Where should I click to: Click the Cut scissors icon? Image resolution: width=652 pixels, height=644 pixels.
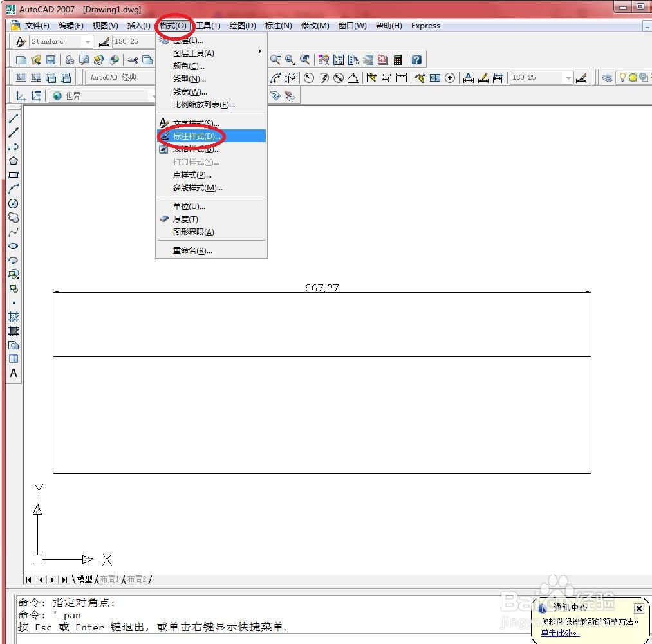(133, 60)
